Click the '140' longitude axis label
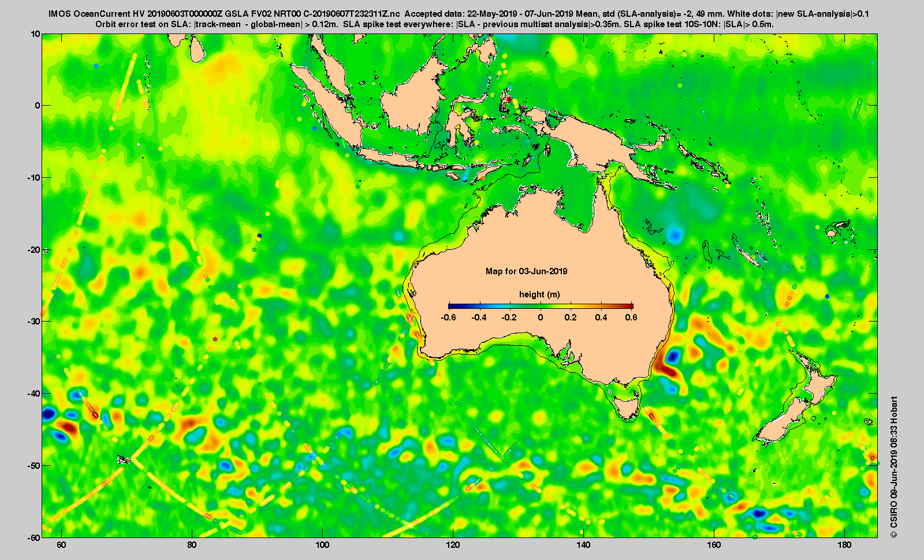The width and height of the screenshot is (924, 560). (583, 545)
